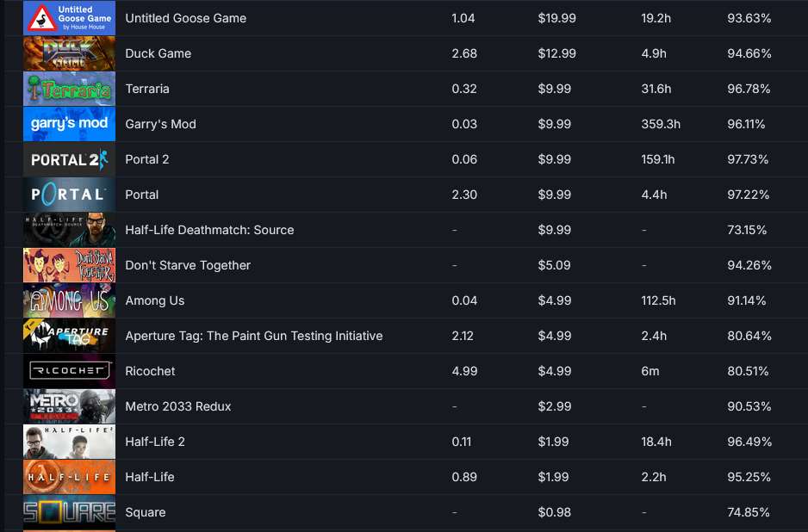Click the 97.73% rating for Portal 2
The width and height of the screenshot is (808, 532).
(748, 159)
